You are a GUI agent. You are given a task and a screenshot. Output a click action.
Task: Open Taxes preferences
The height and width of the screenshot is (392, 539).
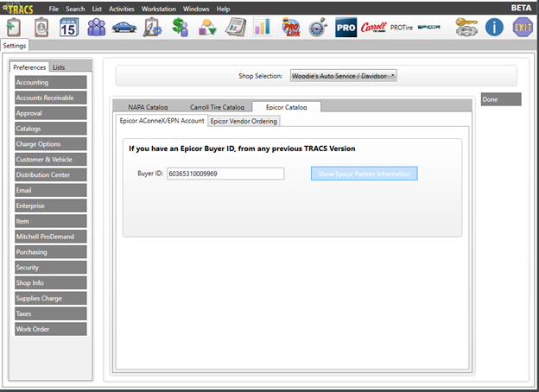tap(50, 313)
